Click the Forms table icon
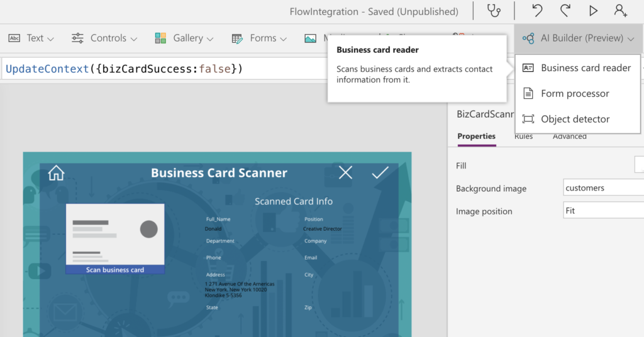The image size is (644, 337). point(237,38)
